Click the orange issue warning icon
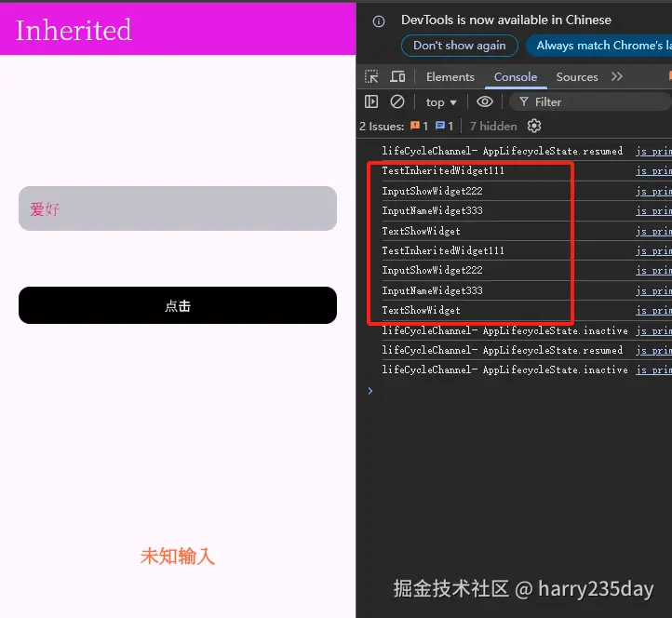 [x=415, y=126]
